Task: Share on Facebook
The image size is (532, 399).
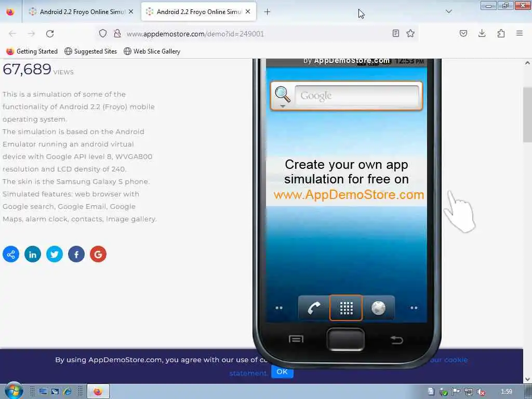Action: (76, 254)
